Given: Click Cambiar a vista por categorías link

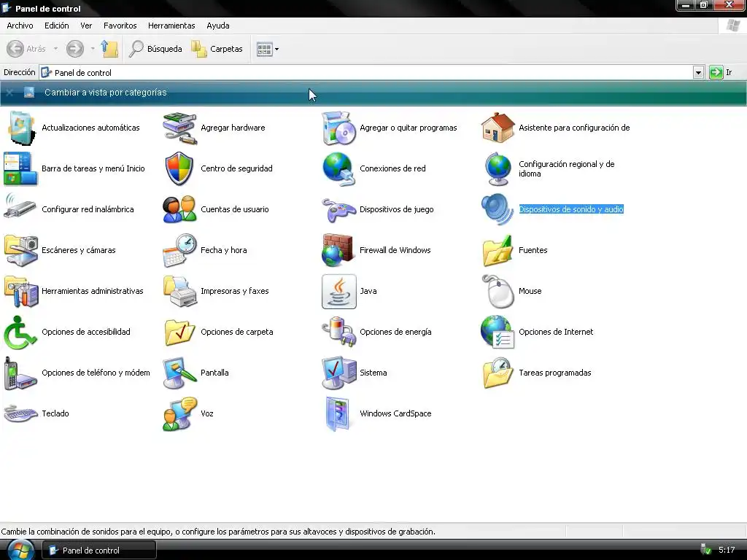Looking at the screenshot, I should (x=105, y=93).
